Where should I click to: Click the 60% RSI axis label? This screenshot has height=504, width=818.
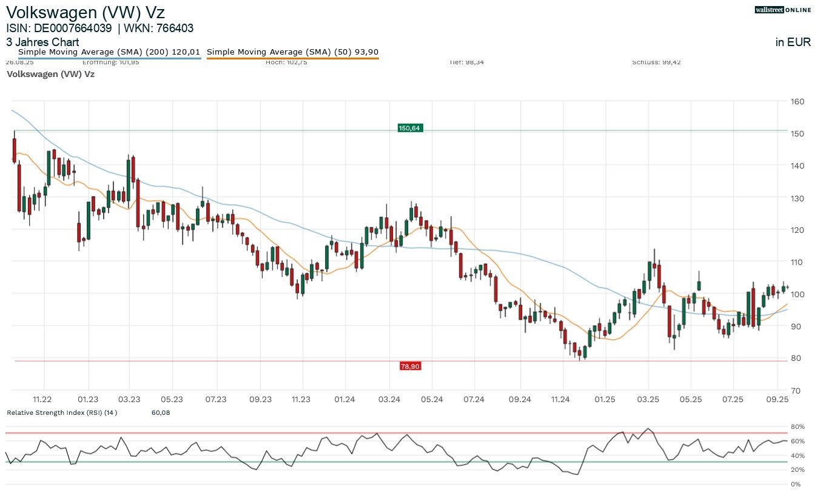tap(798, 441)
